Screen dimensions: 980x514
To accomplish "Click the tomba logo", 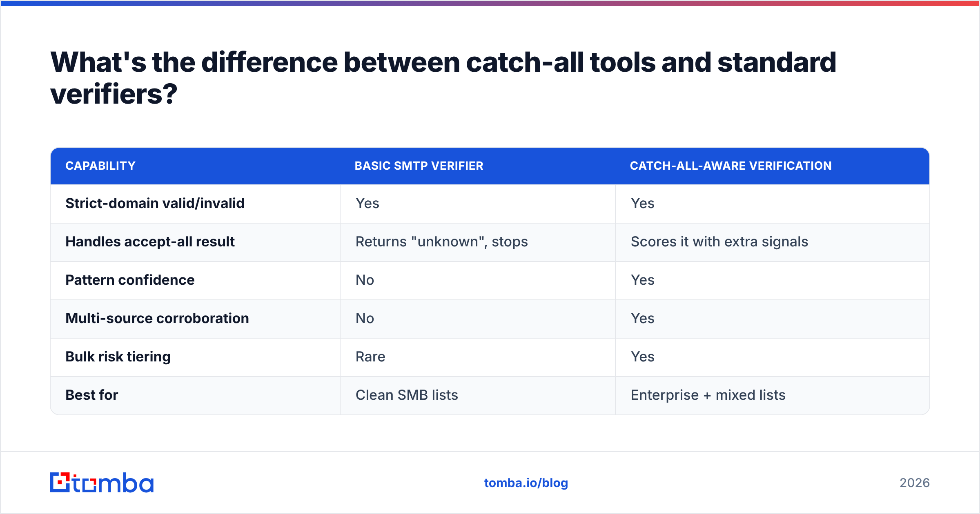I will pyautogui.click(x=102, y=483).
